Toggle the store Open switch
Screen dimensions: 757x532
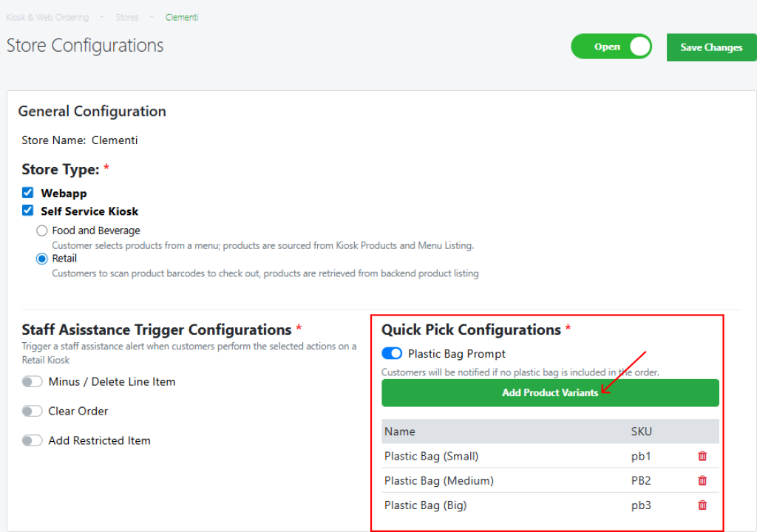pyautogui.click(x=611, y=47)
